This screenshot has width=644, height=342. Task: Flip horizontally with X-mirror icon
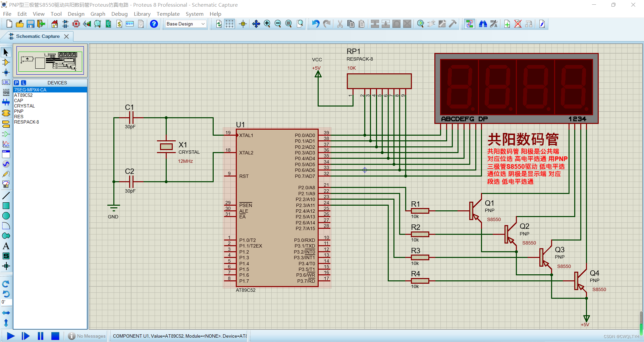click(6, 313)
